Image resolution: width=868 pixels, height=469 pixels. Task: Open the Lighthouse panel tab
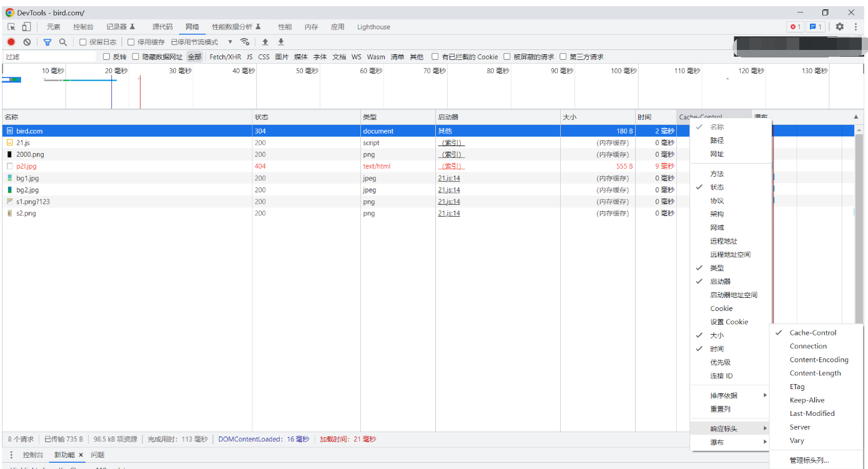click(x=373, y=27)
